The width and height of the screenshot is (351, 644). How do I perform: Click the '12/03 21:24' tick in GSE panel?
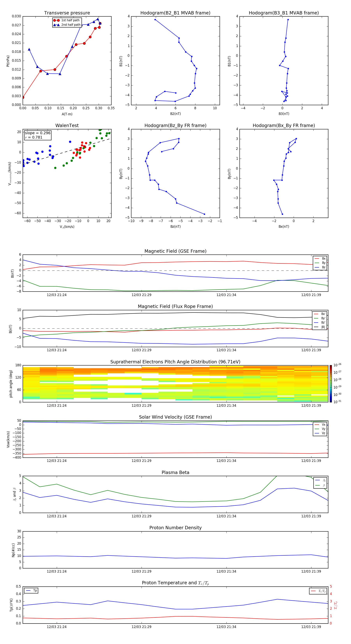point(57,295)
